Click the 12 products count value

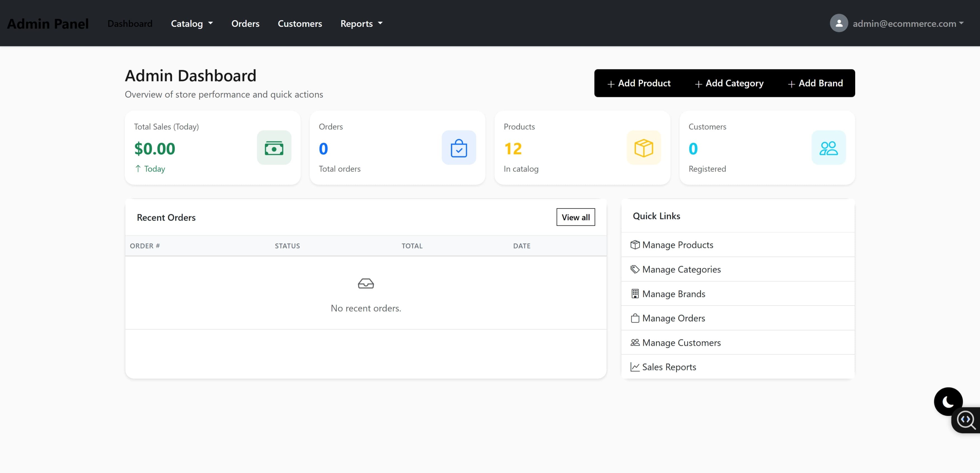[513, 149]
